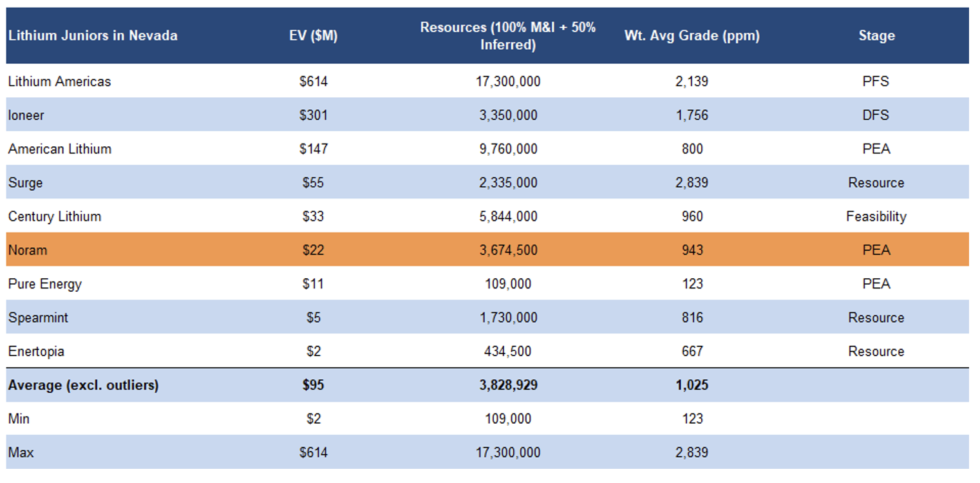Click the 'Resources (100% M&I + 50% Inferred)' header
Image resolution: width=980 pixels, height=483 pixels.
[x=508, y=35]
